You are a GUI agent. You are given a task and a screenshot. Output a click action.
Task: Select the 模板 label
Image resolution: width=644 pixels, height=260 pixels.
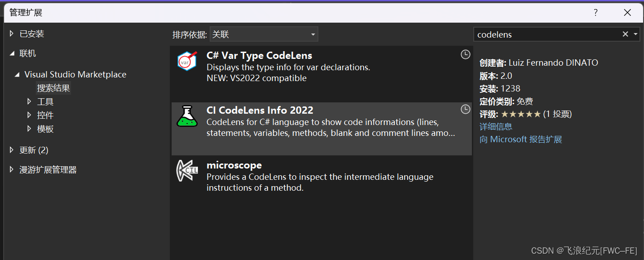(45, 129)
